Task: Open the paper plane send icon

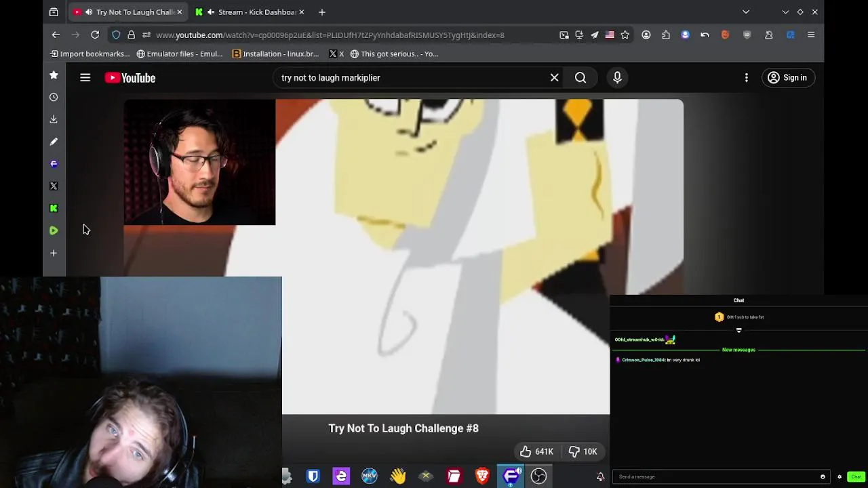Action: tap(595, 35)
